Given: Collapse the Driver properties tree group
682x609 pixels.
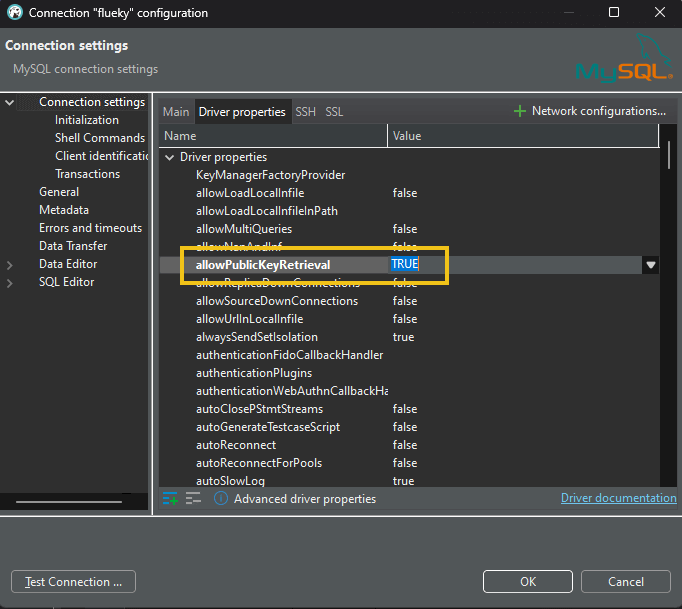Looking at the screenshot, I should point(169,157).
